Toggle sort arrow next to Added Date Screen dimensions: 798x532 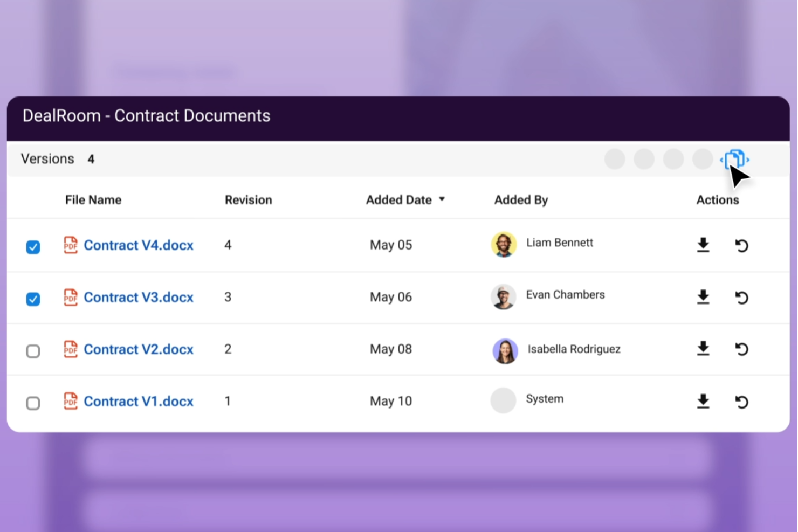coord(442,199)
